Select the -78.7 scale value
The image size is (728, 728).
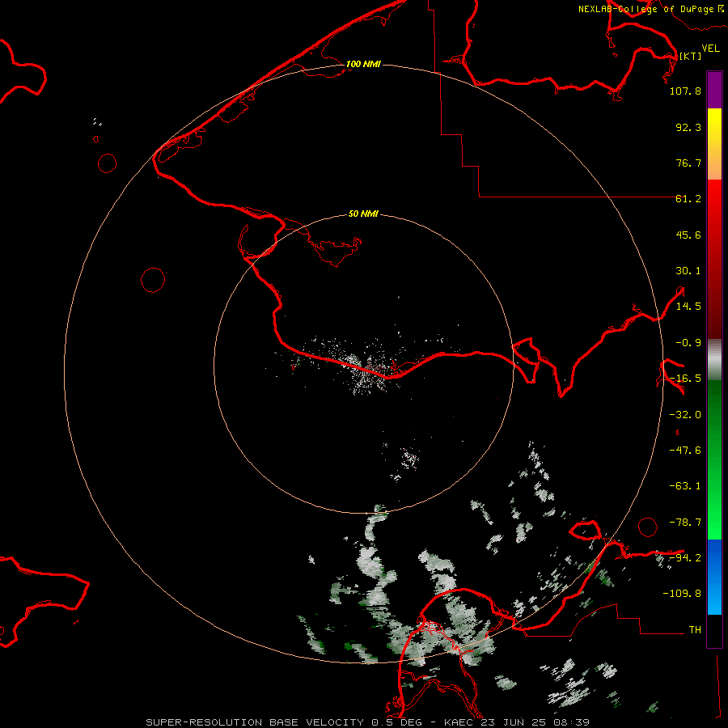click(x=685, y=523)
